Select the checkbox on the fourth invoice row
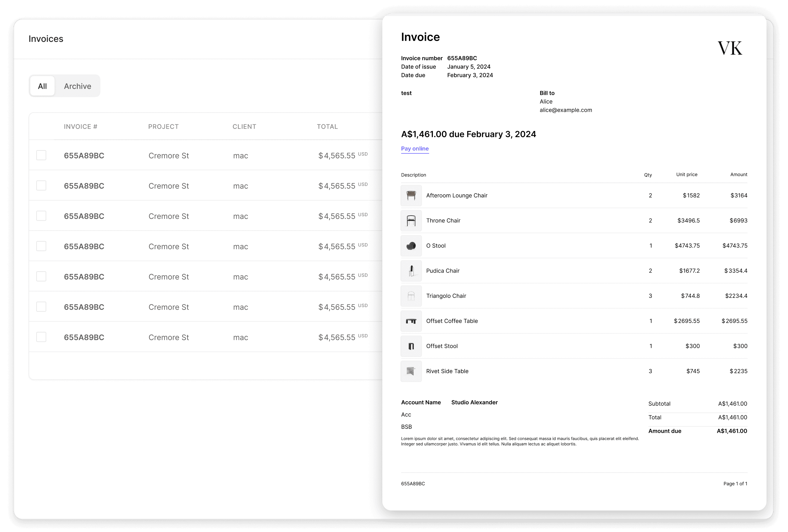 [x=41, y=246]
